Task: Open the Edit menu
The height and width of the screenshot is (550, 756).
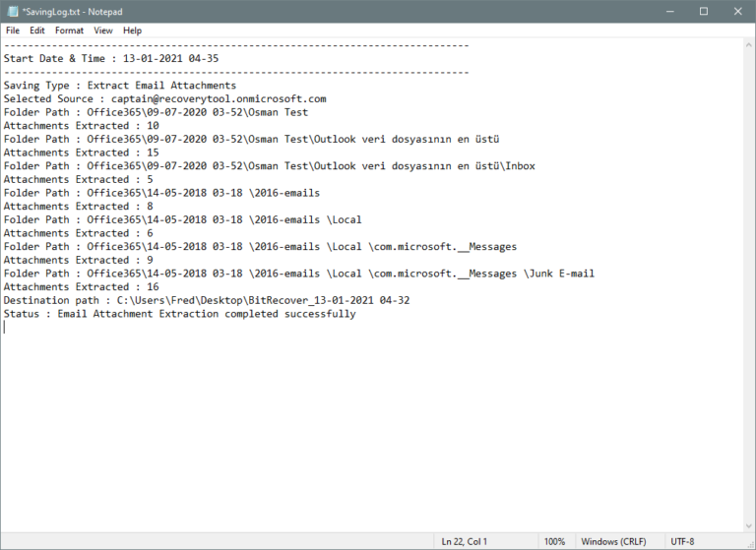Action: tap(37, 31)
